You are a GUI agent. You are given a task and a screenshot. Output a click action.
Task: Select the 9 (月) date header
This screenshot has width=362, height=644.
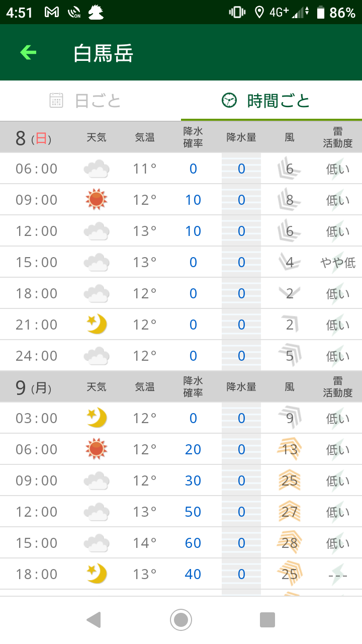pyautogui.click(x=33, y=387)
